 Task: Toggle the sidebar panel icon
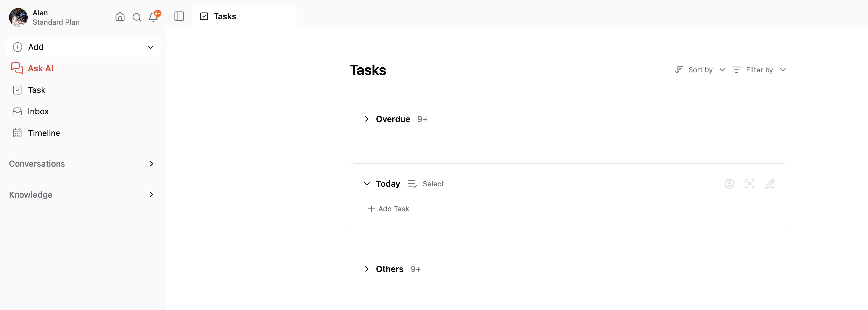point(179,16)
